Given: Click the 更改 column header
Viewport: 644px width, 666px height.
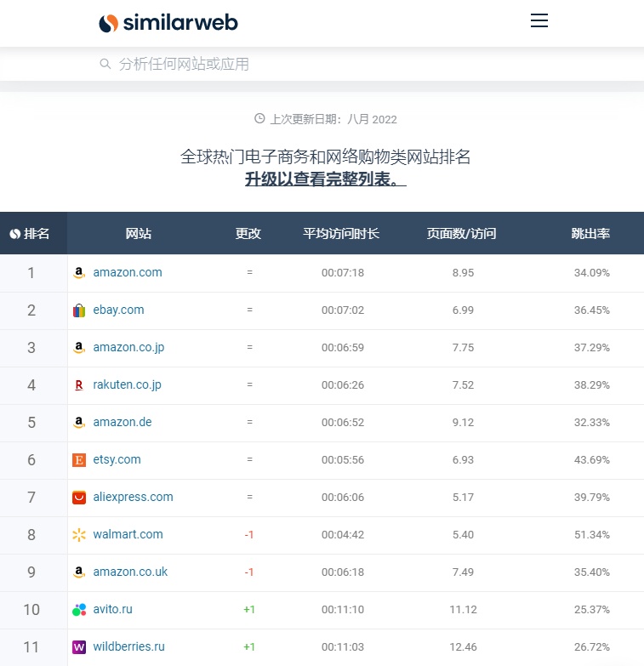Looking at the screenshot, I should (248, 234).
